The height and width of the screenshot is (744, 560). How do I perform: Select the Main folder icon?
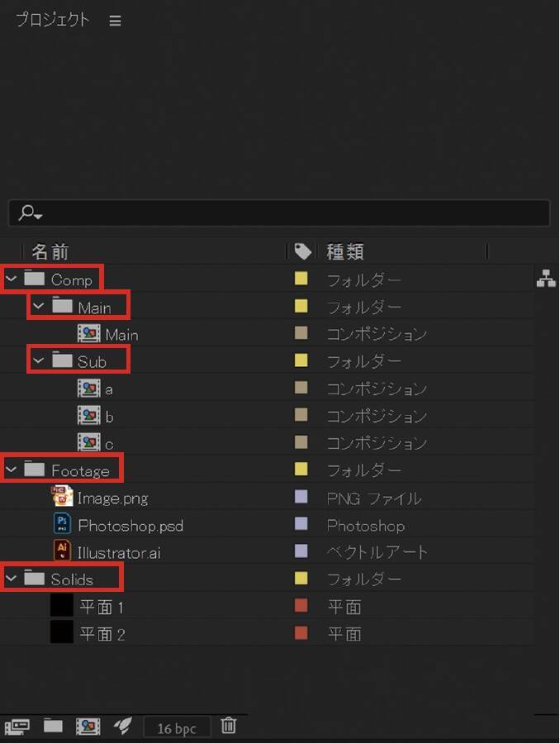click(62, 305)
